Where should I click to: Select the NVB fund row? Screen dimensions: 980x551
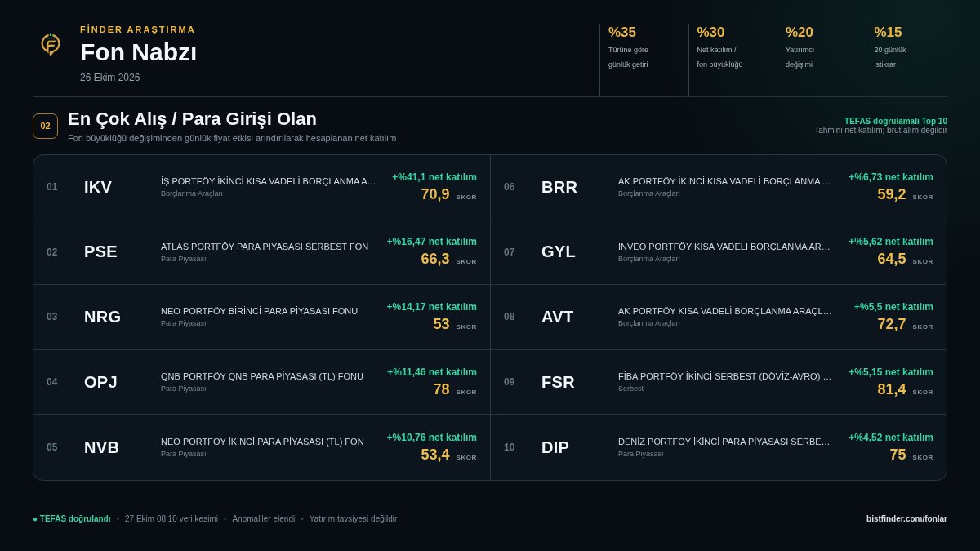tap(261, 447)
